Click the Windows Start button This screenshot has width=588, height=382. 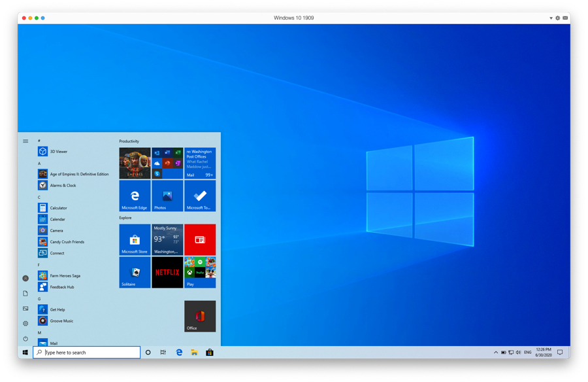click(25, 353)
